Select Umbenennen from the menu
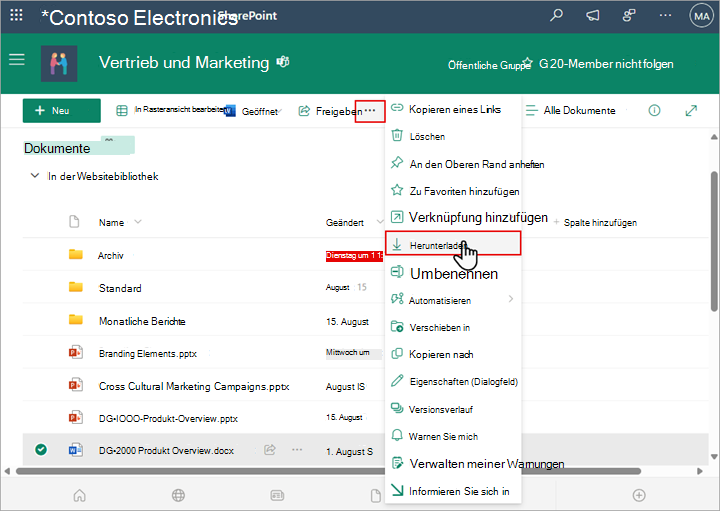Image resolution: width=720 pixels, height=511 pixels. point(453,274)
